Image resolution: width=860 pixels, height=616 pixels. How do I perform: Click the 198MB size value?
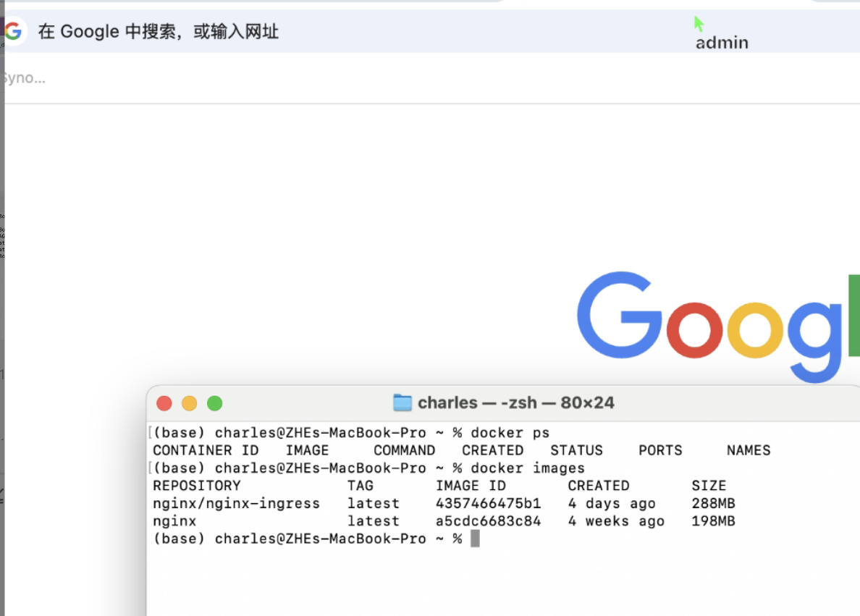pos(713,521)
